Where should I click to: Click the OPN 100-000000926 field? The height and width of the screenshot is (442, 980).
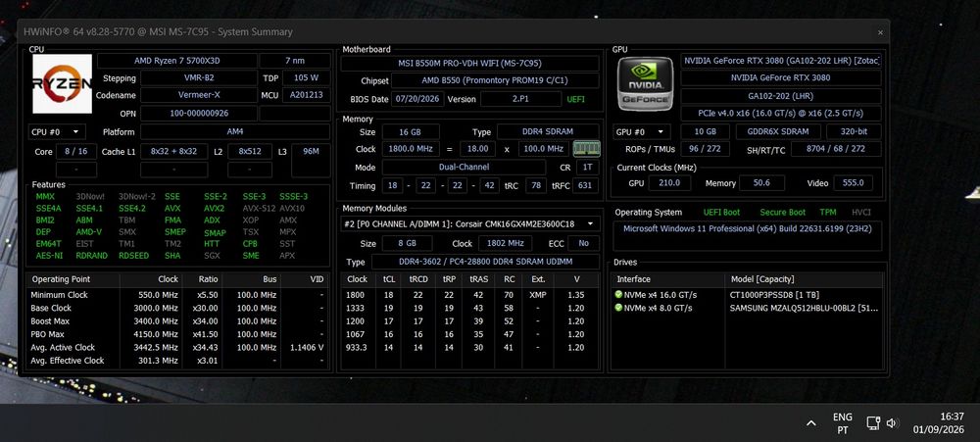coord(198,113)
